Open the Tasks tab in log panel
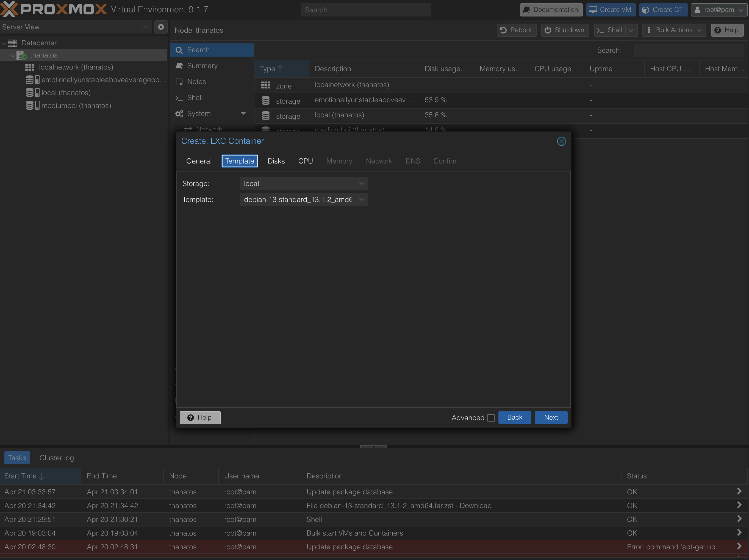The image size is (749, 560). [17, 458]
